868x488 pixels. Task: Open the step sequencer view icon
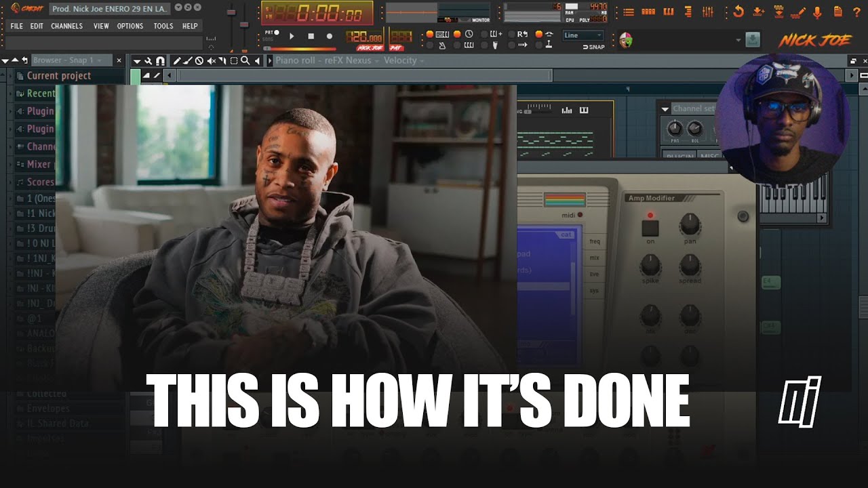pyautogui.click(x=648, y=12)
